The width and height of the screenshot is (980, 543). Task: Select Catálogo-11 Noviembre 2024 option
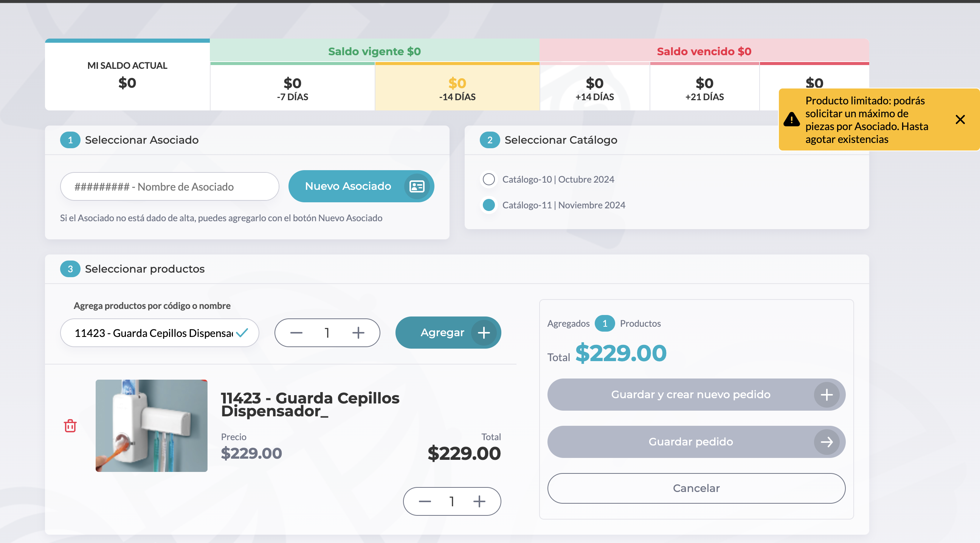click(x=488, y=205)
